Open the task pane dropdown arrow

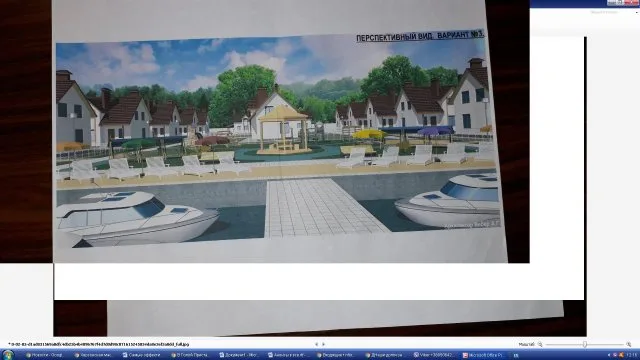point(637,12)
